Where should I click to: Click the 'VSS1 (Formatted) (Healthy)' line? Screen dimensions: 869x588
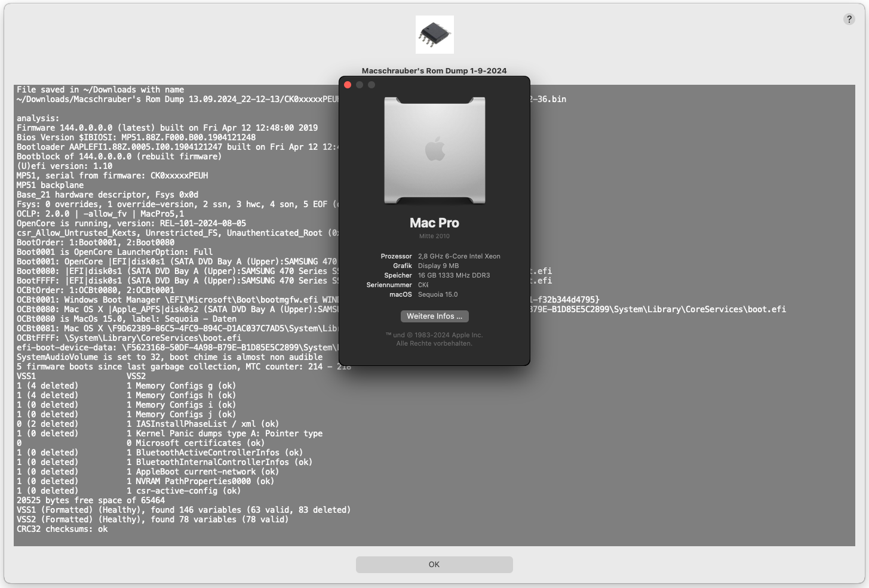183,510
